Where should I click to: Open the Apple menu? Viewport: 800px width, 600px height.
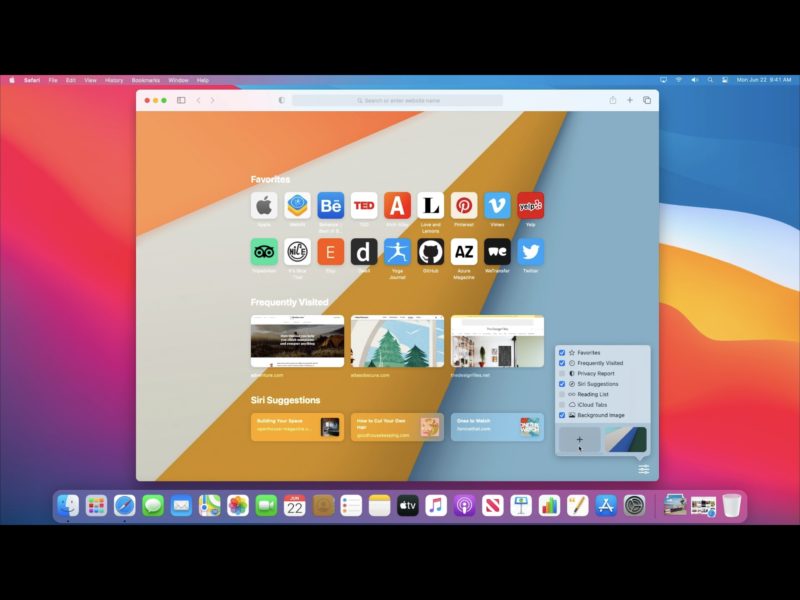(x=12, y=80)
